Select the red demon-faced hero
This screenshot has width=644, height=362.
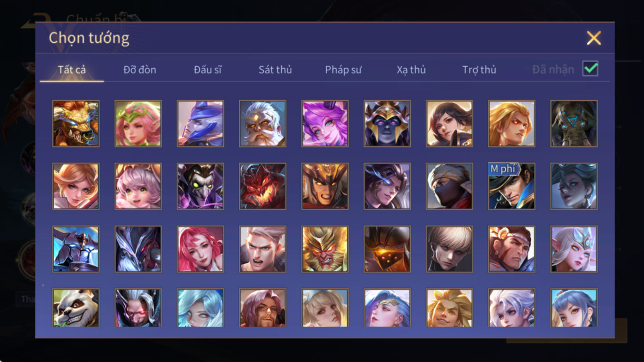(x=262, y=186)
